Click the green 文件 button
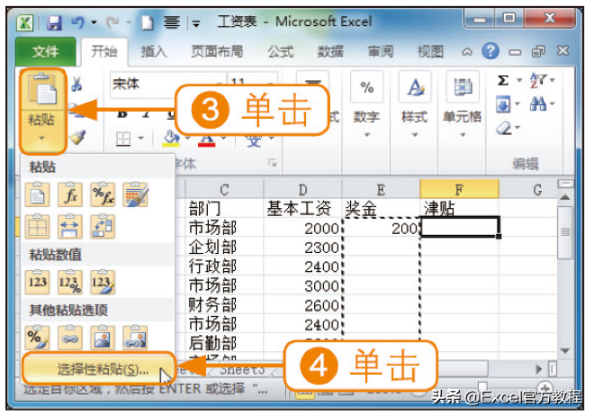This screenshot has width=589, height=416. click(x=45, y=51)
